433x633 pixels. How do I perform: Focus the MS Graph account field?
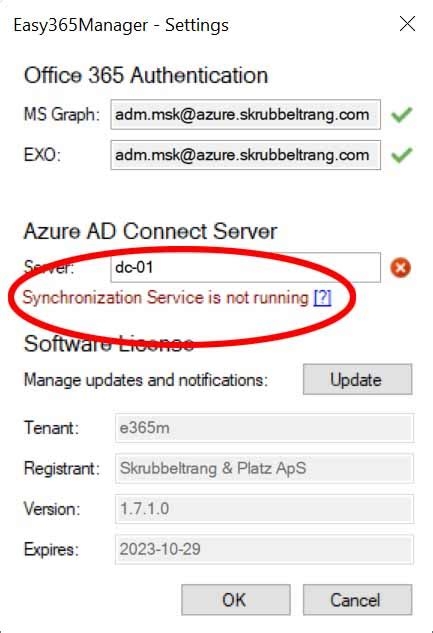point(245,115)
